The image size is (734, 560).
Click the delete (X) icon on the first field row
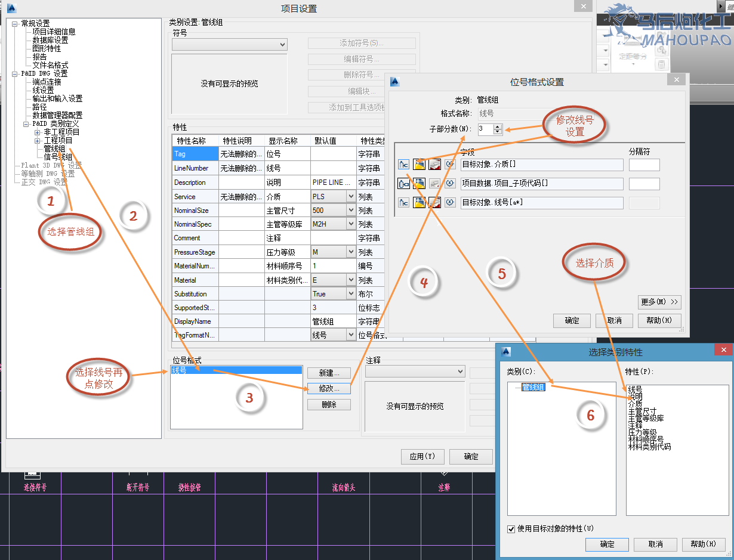coord(450,165)
